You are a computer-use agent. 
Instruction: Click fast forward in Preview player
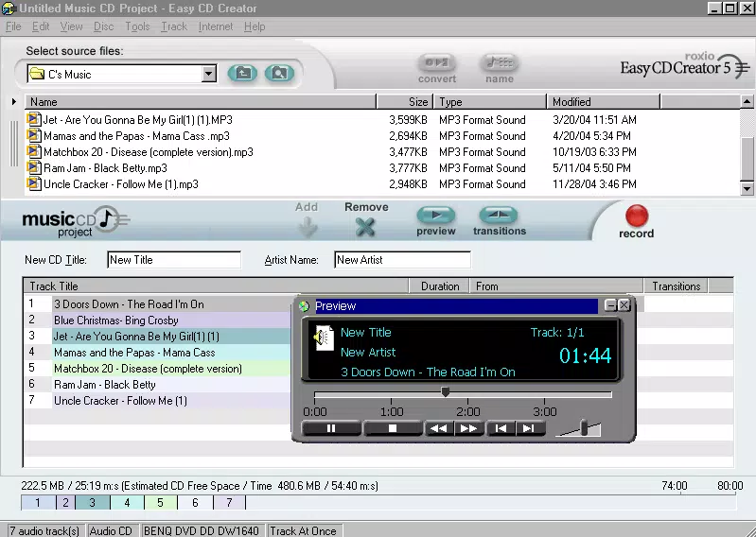pyautogui.click(x=468, y=428)
